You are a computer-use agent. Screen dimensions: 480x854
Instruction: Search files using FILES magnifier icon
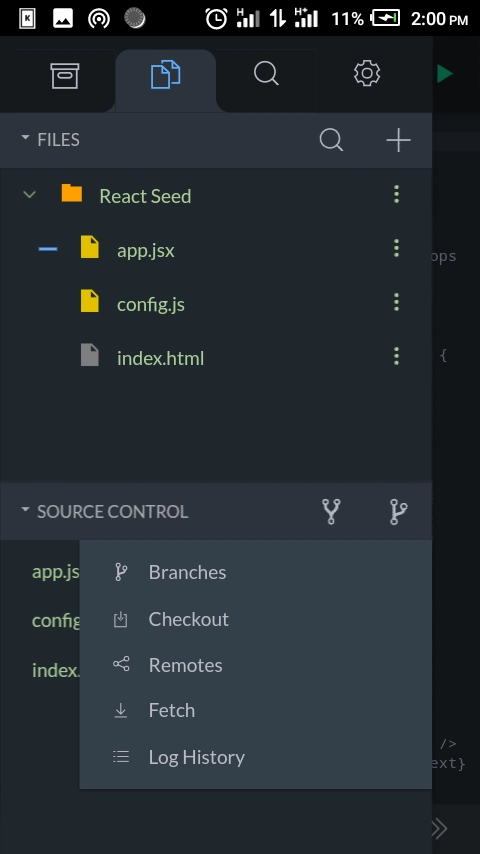pos(331,140)
